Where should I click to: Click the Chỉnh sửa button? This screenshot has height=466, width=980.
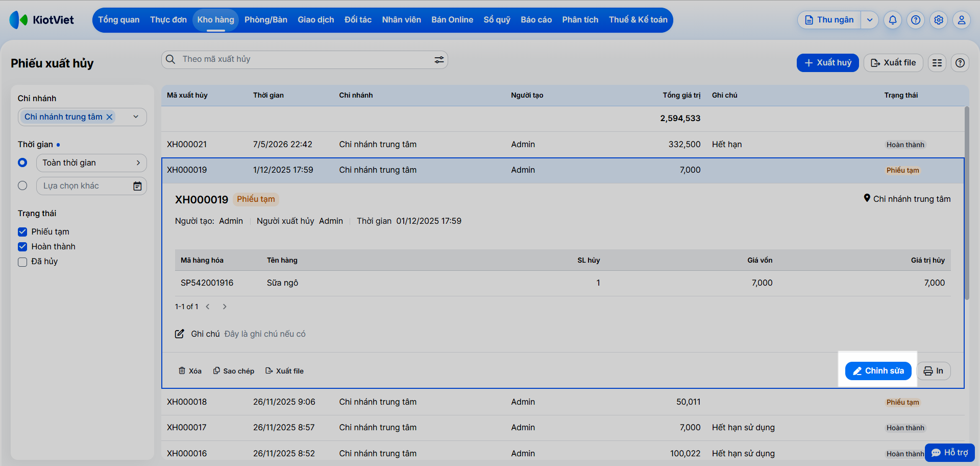point(878,371)
